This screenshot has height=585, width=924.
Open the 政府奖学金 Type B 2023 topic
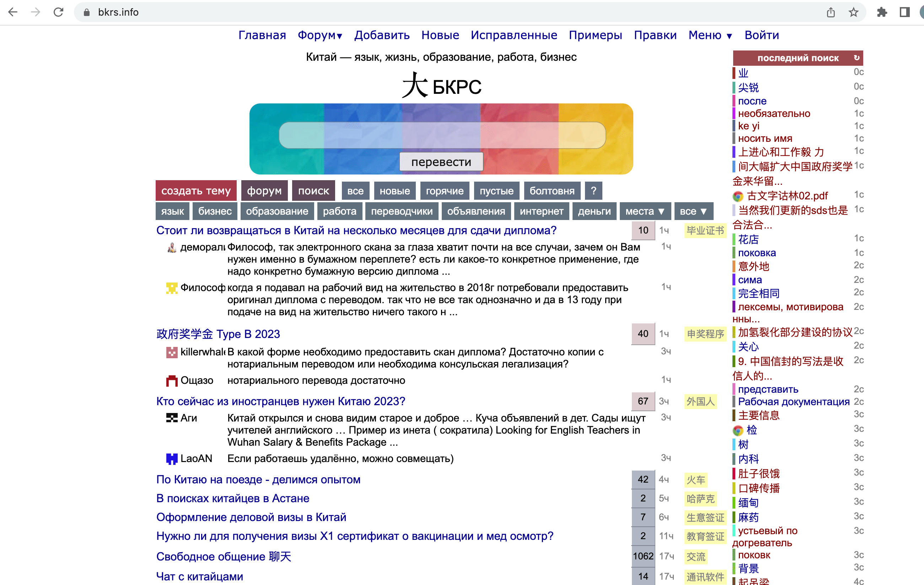(218, 334)
